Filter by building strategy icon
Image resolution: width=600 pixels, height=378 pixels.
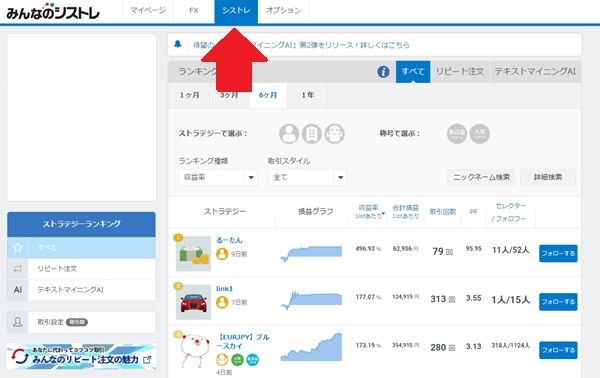(312, 134)
